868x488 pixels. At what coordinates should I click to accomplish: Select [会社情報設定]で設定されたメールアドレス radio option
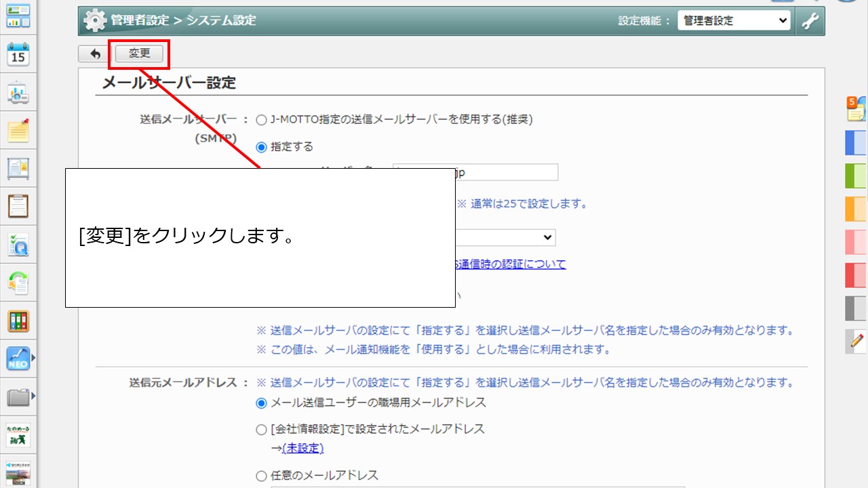coord(261,430)
